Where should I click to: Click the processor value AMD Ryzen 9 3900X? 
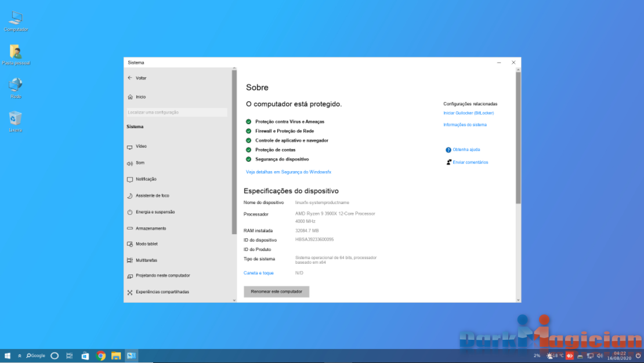[335, 214]
